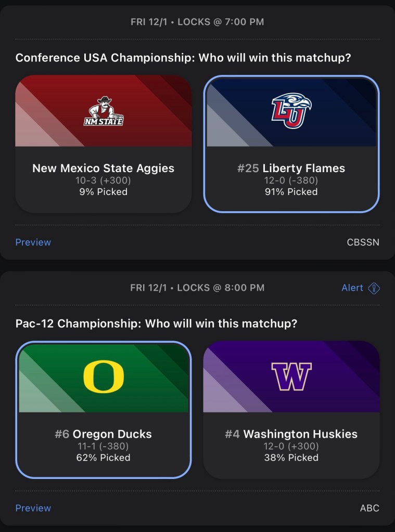Click the 91% Picked label
395x532 pixels.
click(291, 192)
